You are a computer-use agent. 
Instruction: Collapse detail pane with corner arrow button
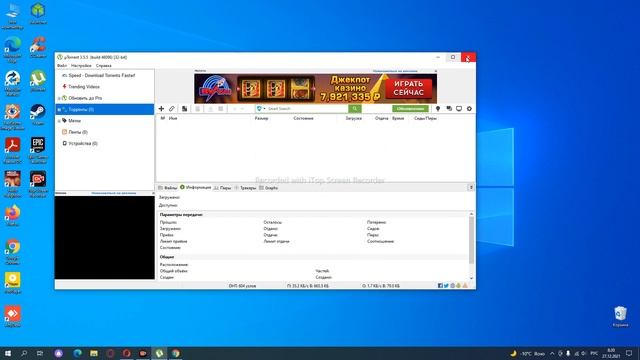(471, 187)
